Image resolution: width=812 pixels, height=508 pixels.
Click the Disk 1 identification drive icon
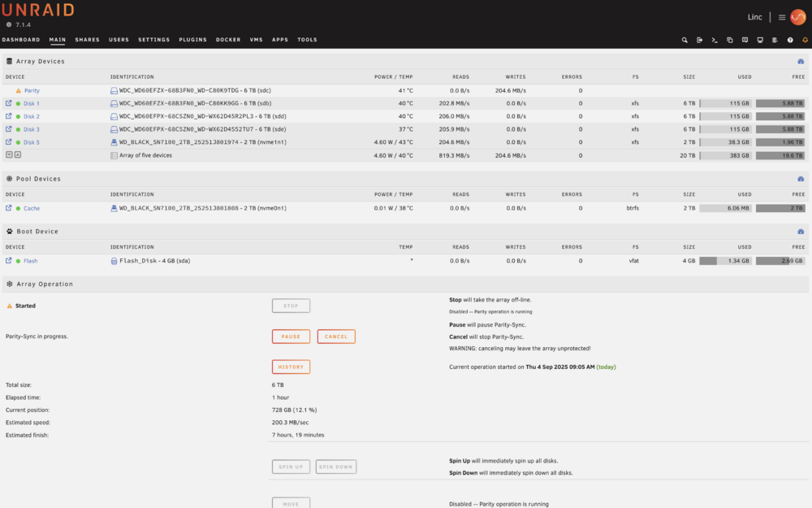(x=114, y=104)
